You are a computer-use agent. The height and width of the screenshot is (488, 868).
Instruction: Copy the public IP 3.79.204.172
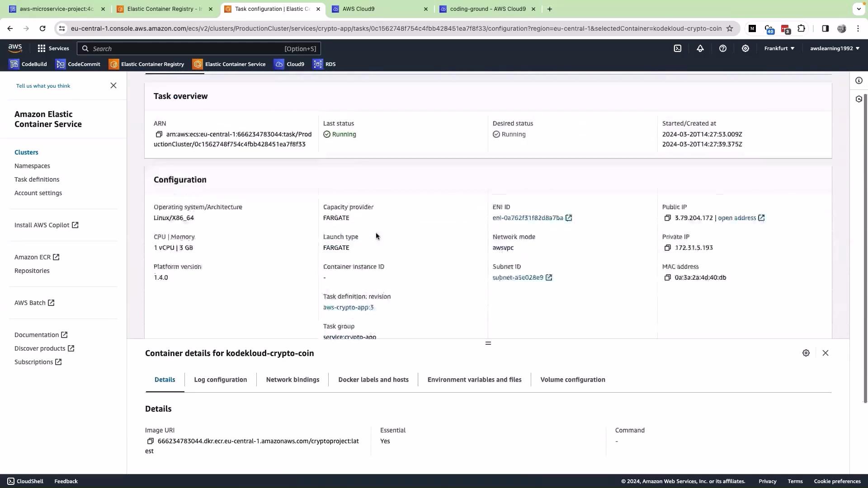click(667, 218)
